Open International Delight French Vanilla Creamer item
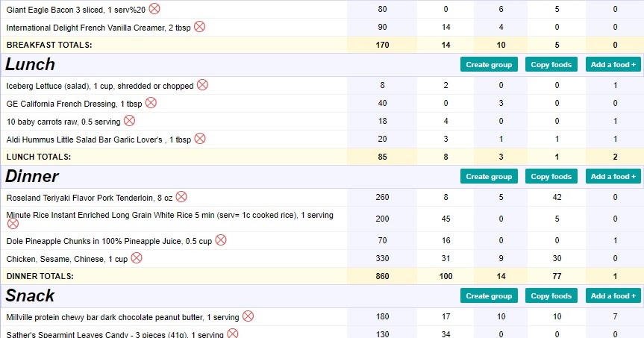This screenshot has width=644, height=338. coord(99,28)
